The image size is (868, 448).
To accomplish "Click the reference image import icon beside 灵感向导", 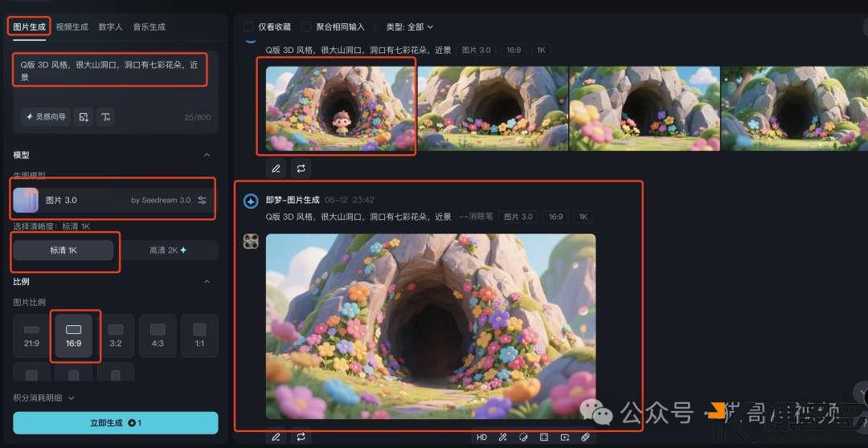I will click(x=83, y=117).
